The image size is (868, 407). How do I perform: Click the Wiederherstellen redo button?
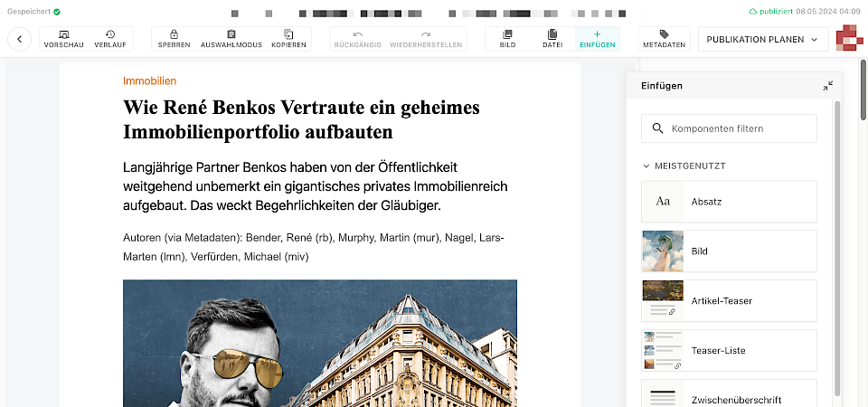[426, 39]
